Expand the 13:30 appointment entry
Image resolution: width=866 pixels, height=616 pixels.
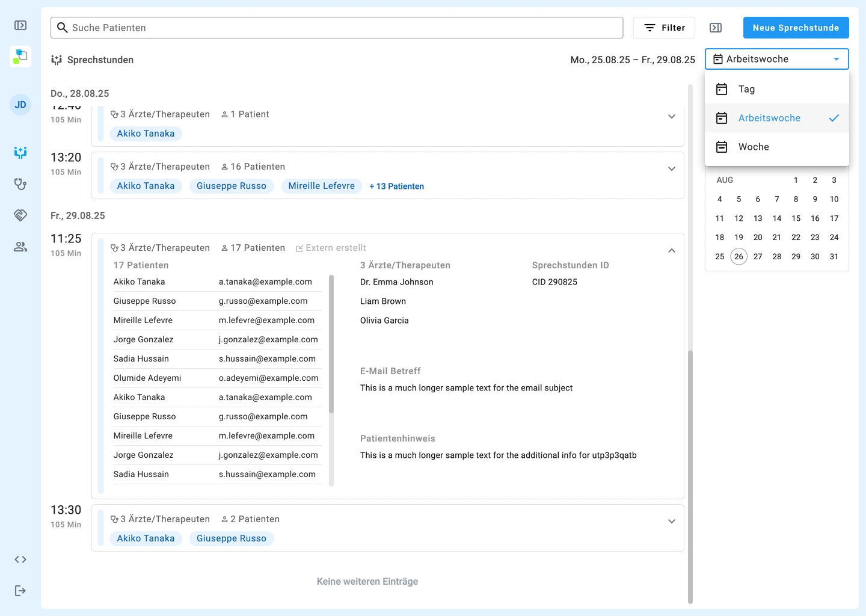(x=672, y=522)
